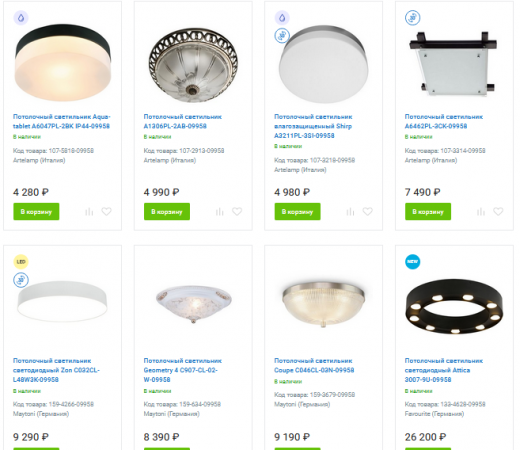The width and height of the screenshot is (520, 450).
Task: Click the LED badge on Zon lamp
Action: tap(21, 262)
